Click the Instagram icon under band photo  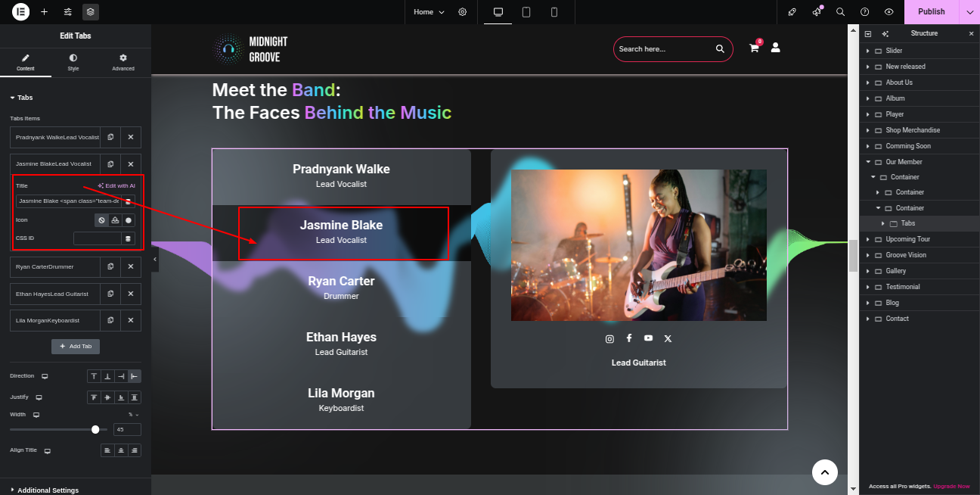pyautogui.click(x=609, y=338)
